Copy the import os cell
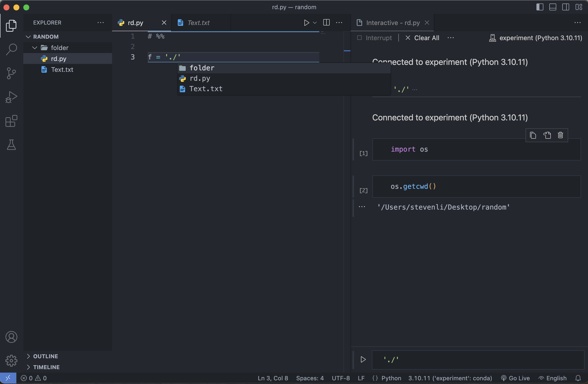 point(533,135)
